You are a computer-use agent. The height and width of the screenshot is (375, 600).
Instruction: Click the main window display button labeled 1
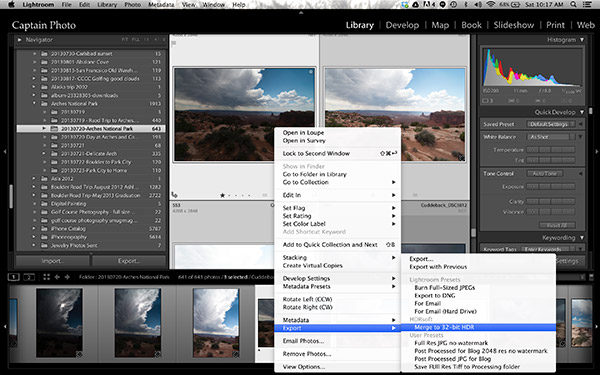pos(13,277)
